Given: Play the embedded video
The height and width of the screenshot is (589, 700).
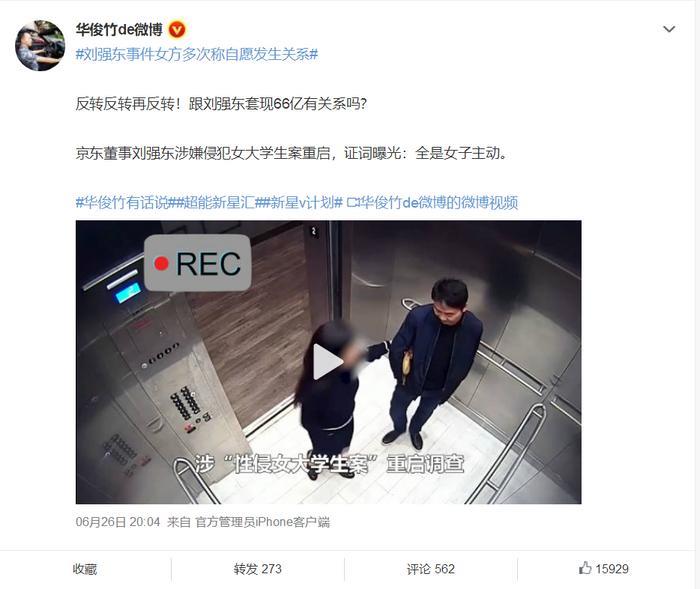Looking at the screenshot, I should click(328, 362).
